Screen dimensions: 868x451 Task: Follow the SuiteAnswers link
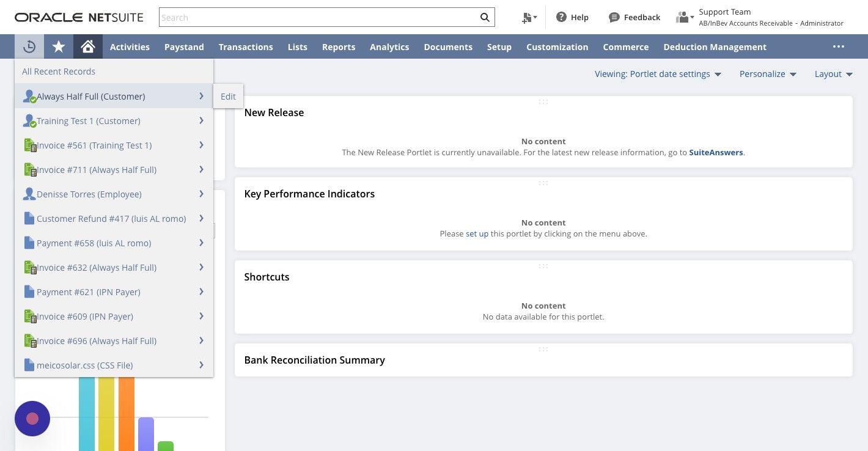(716, 152)
